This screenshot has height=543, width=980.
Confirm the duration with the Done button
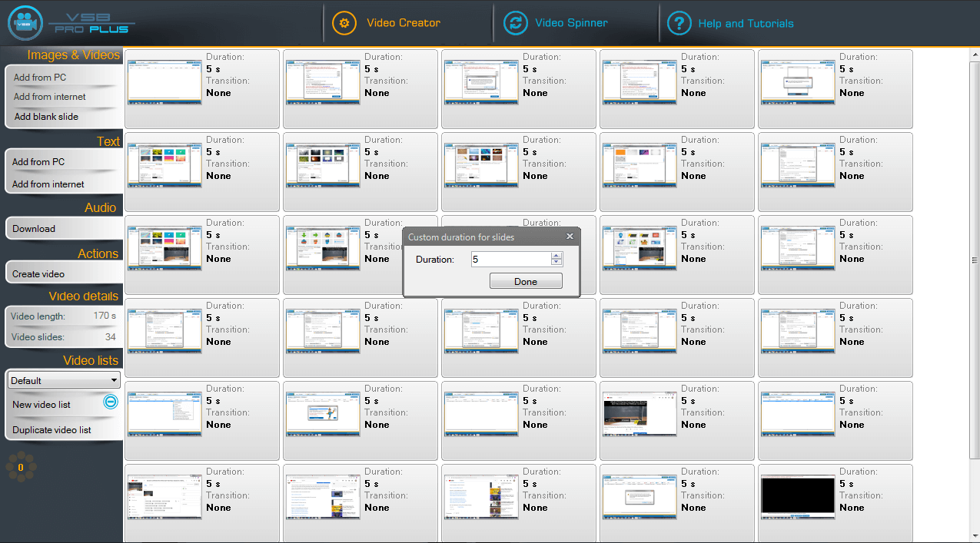point(526,282)
